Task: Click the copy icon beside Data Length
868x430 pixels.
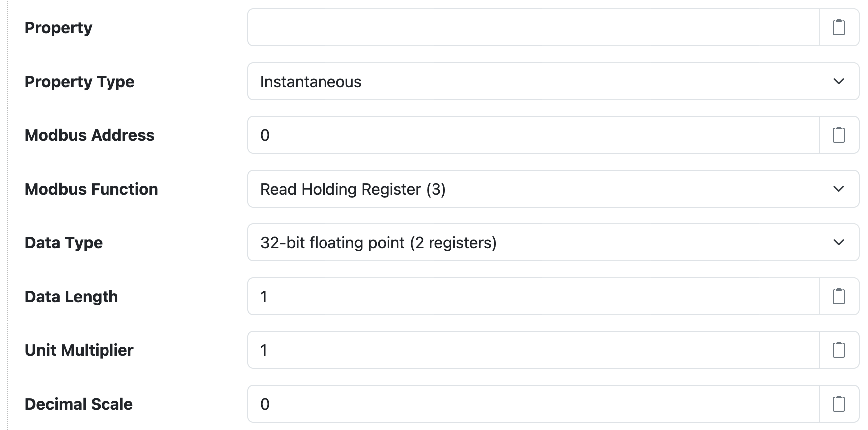Action: point(838,296)
